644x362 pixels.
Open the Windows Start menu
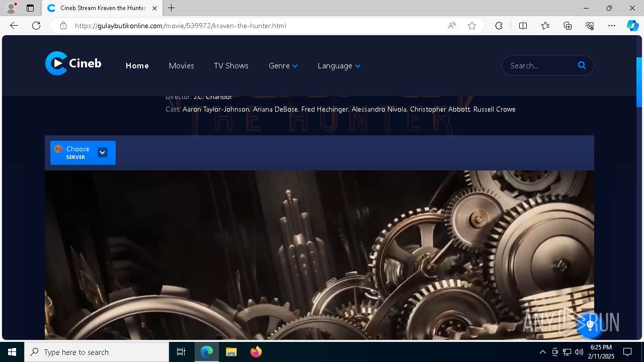point(12,352)
